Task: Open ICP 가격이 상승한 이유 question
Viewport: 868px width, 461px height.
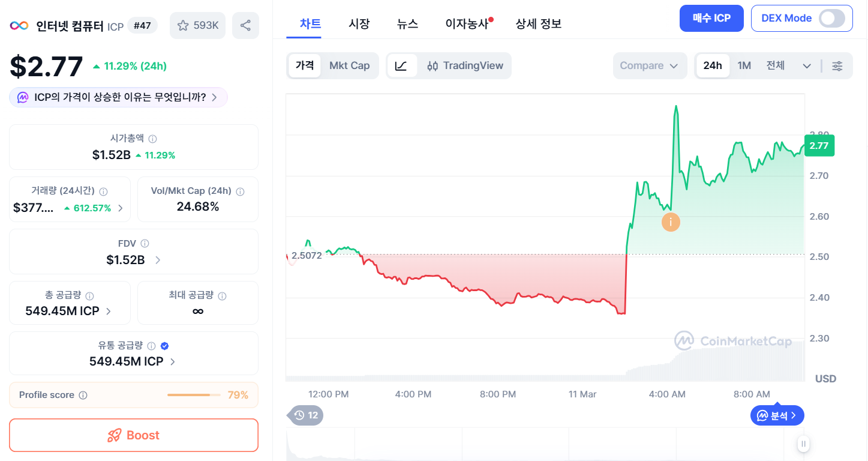Action: click(118, 97)
